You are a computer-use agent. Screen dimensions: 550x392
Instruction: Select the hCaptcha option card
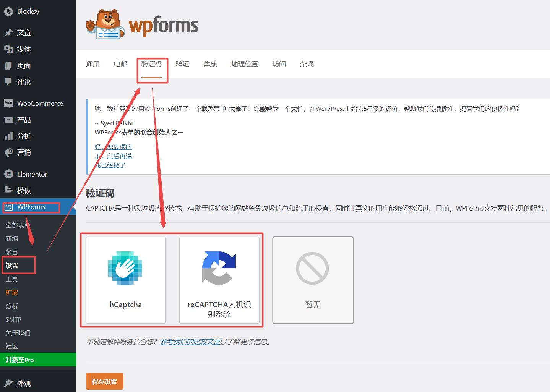[x=126, y=280]
